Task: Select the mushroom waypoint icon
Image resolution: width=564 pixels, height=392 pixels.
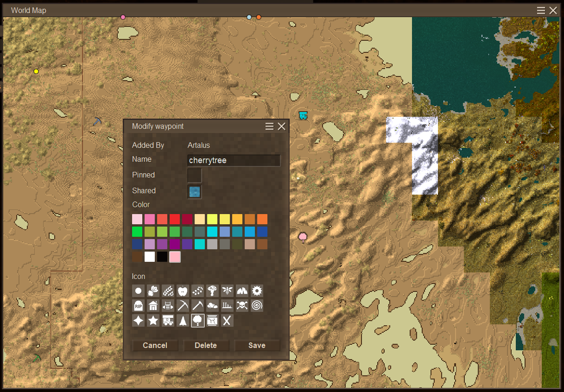Action: pos(212,291)
